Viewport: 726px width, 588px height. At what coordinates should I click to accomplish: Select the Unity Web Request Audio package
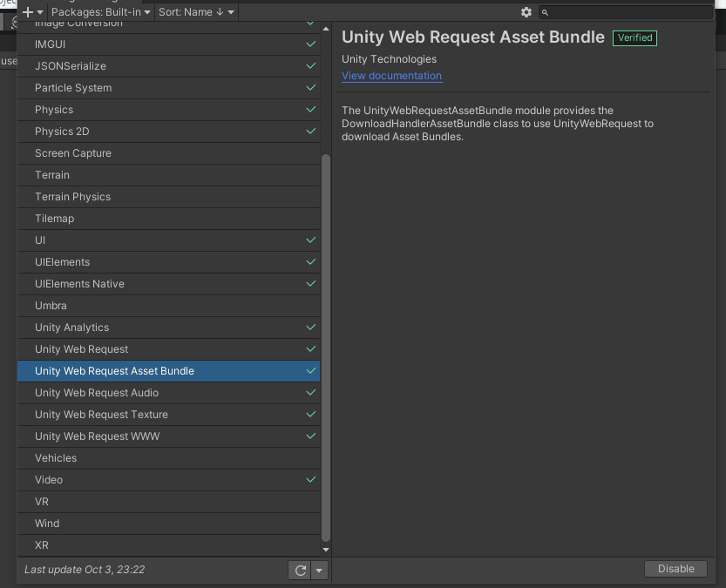(168, 393)
